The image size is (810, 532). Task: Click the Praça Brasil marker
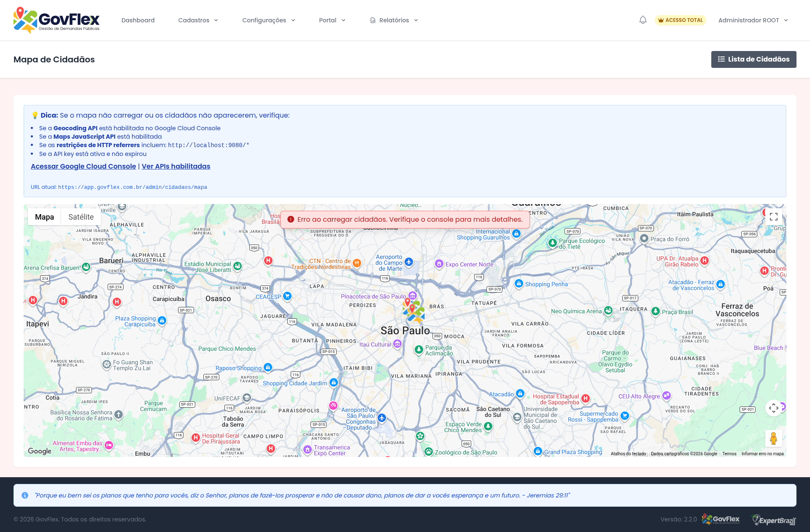click(655, 311)
